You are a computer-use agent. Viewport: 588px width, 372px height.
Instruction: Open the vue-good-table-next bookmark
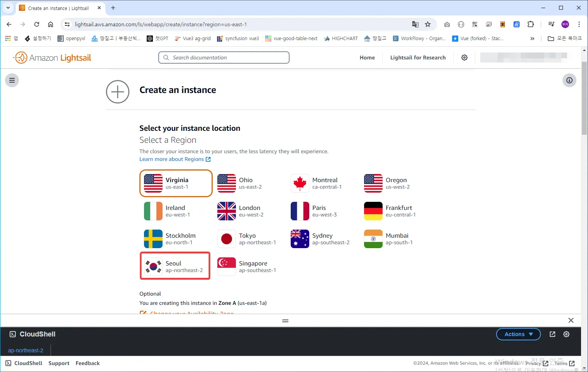tap(291, 38)
